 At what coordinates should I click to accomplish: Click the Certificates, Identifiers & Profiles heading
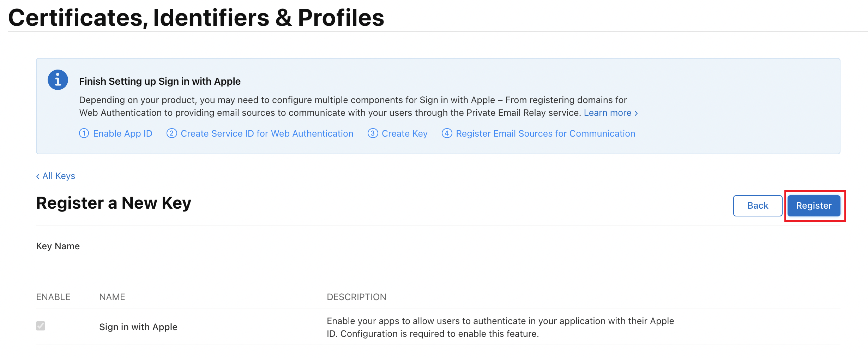[196, 17]
